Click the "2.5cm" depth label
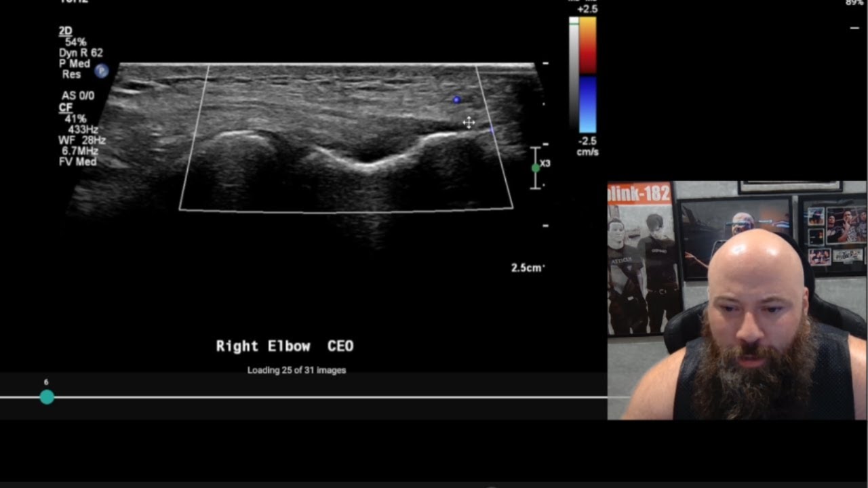This screenshot has height=488, width=868. click(x=527, y=268)
